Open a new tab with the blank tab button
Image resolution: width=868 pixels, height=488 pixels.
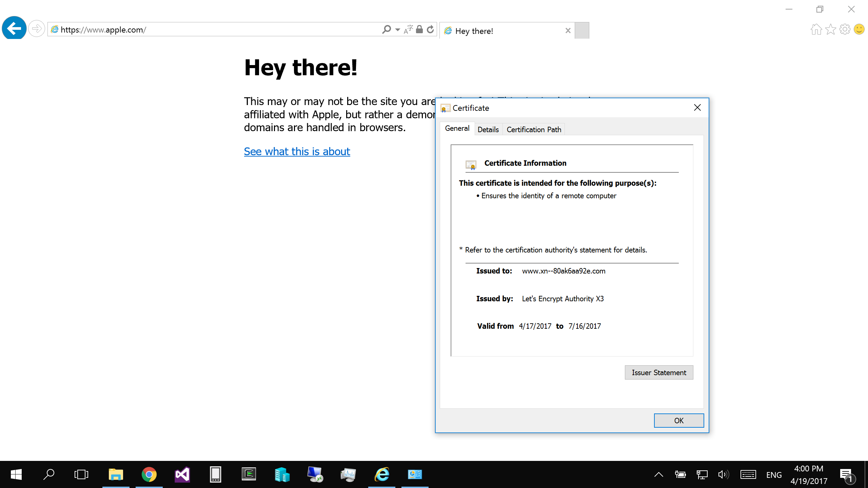pyautogui.click(x=582, y=30)
